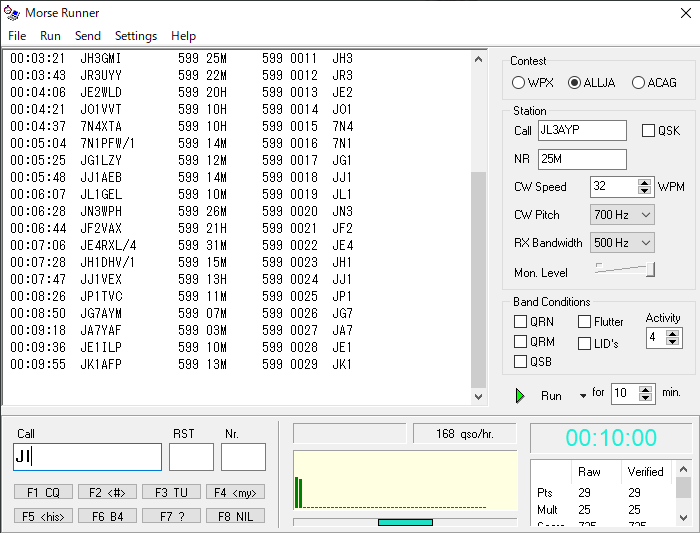The height and width of the screenshot is (533, 700).
Task: Click the RST input field
Action: 191,457
